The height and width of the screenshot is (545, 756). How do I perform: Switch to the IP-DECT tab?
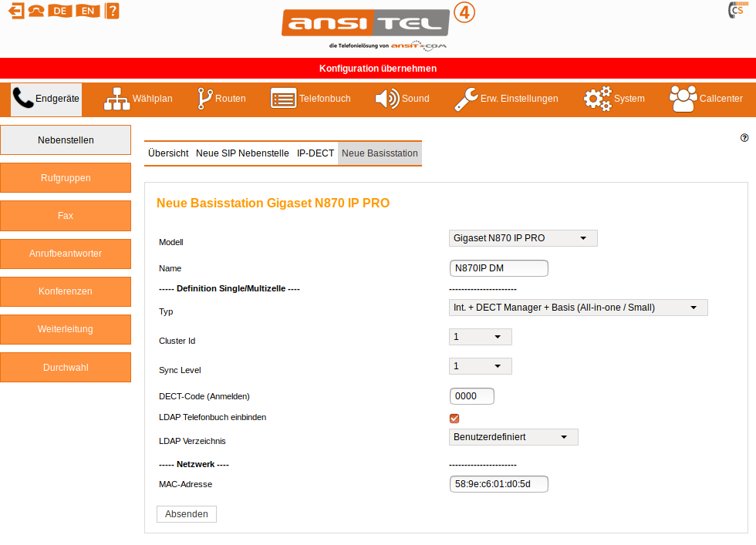[316, 153]
